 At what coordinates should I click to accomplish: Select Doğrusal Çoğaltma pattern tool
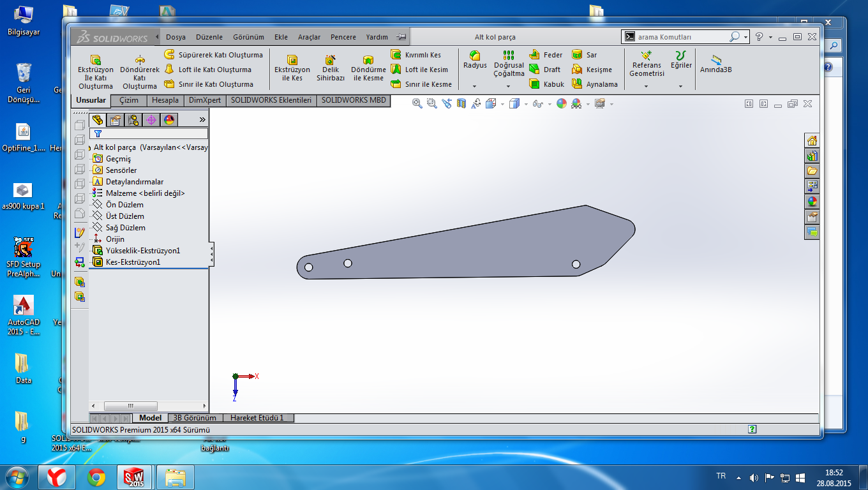[509, 64]
